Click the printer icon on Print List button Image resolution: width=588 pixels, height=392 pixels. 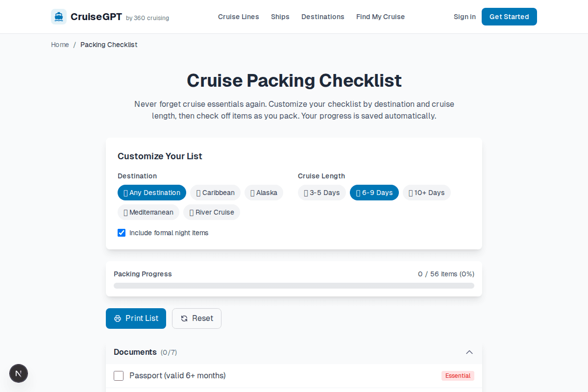tap(117, 318)
